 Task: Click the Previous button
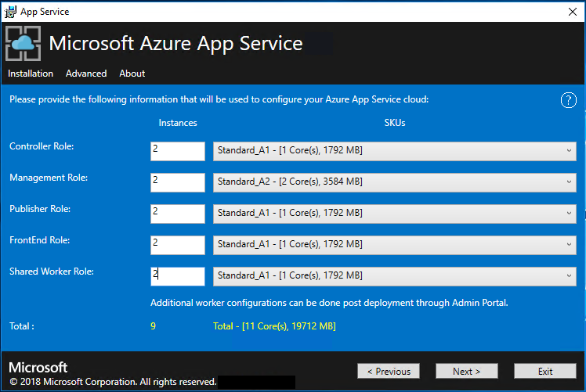click(389, 371)
